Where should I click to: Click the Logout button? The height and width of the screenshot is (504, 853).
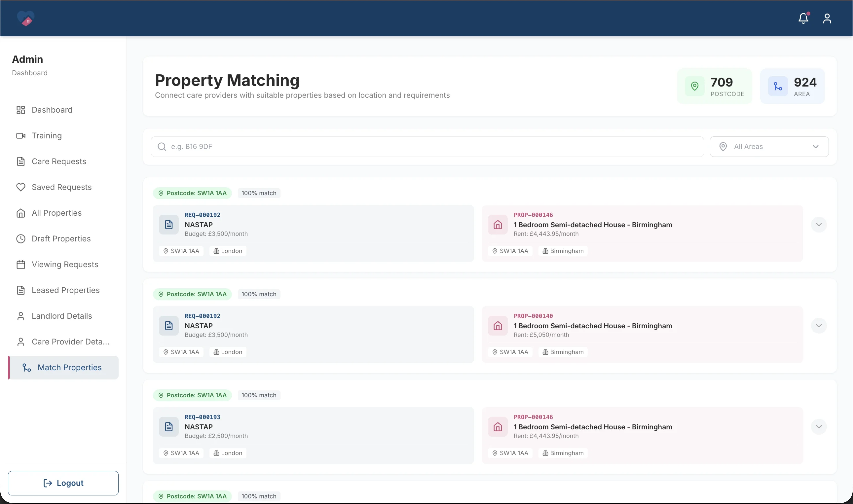click(63, 483)
